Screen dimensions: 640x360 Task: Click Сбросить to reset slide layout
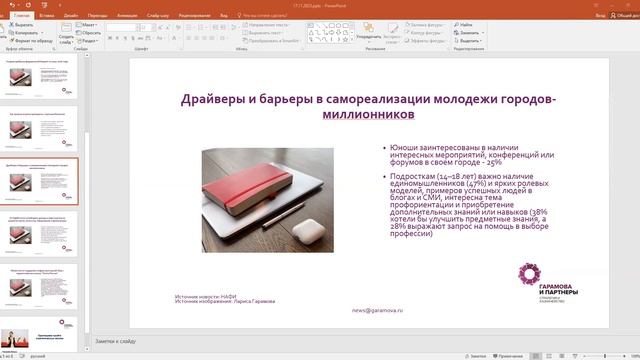coord(89,33)
